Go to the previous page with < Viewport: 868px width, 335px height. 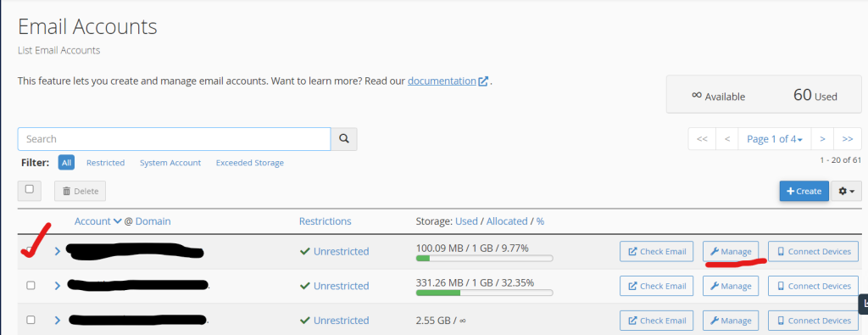726,139
